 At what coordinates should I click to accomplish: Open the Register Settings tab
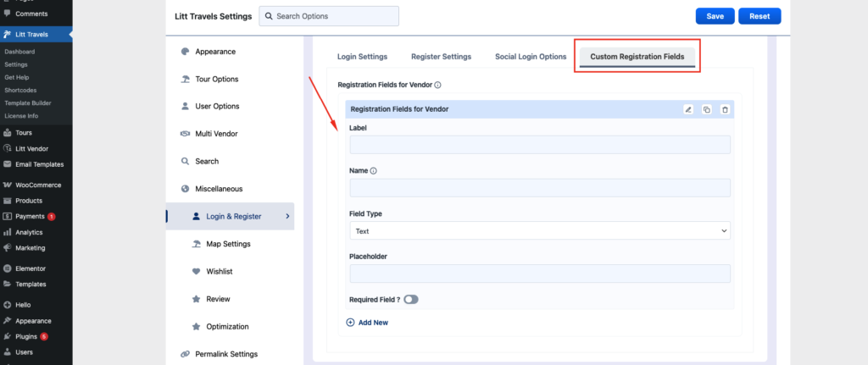click(441, 57)
